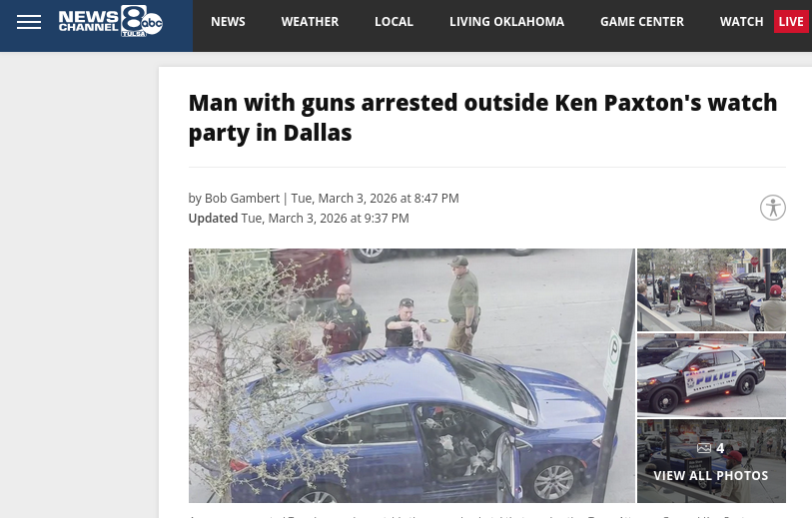Go to Living Oklahoma section
812x518 pixels.
[506, 22]
